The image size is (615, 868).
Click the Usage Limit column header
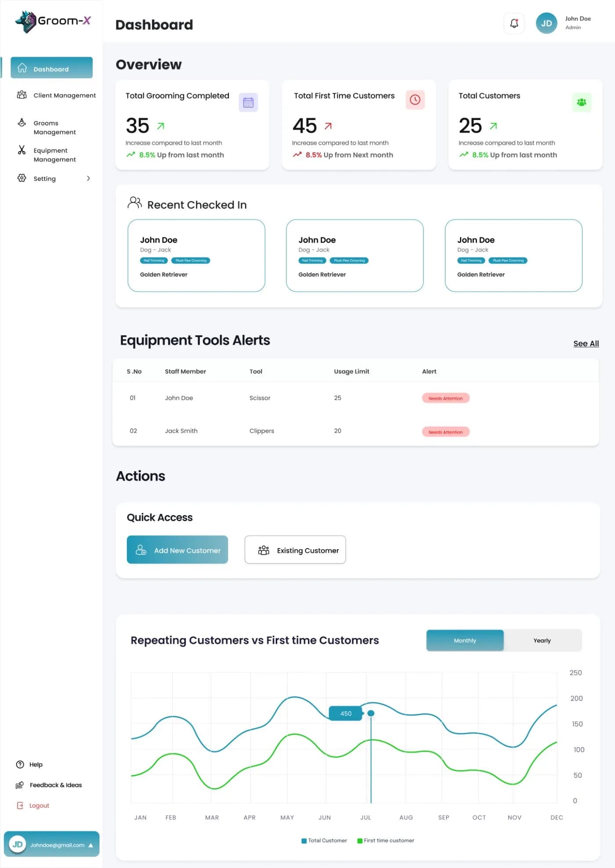[x=351, y=371]
